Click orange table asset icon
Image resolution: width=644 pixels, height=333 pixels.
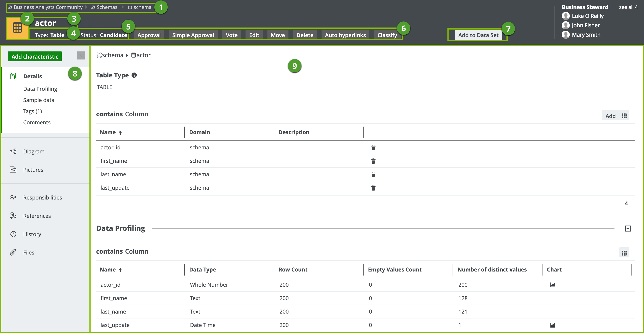pos(17,28)
